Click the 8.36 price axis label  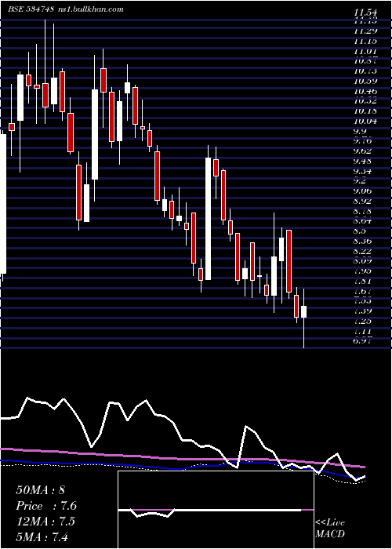(x=362, y=242)
